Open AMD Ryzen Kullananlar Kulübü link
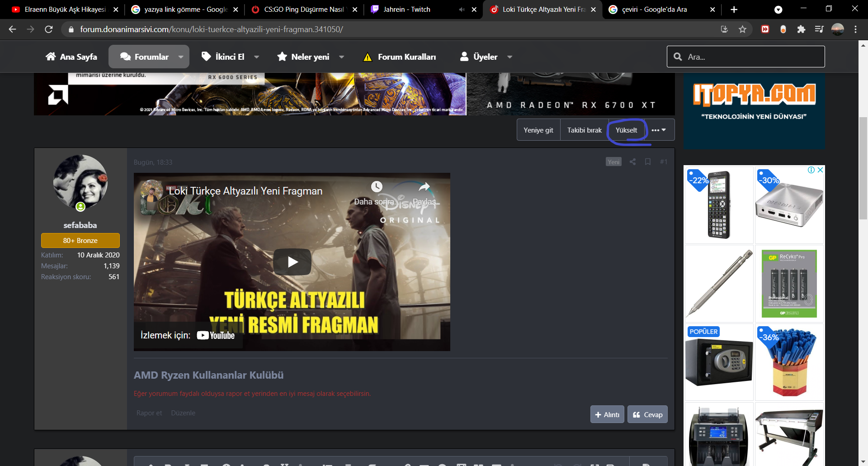868x466 pixels. [208, 375]
